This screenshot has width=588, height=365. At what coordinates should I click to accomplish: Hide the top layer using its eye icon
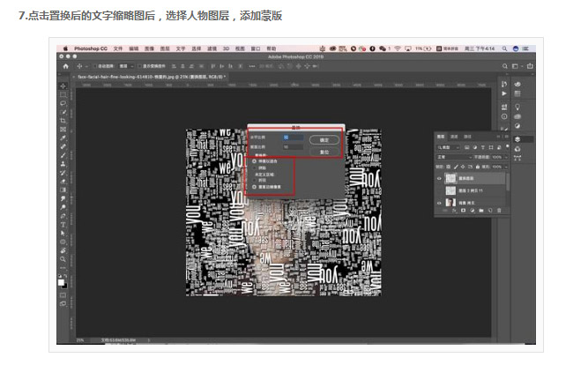pos(439,179)
